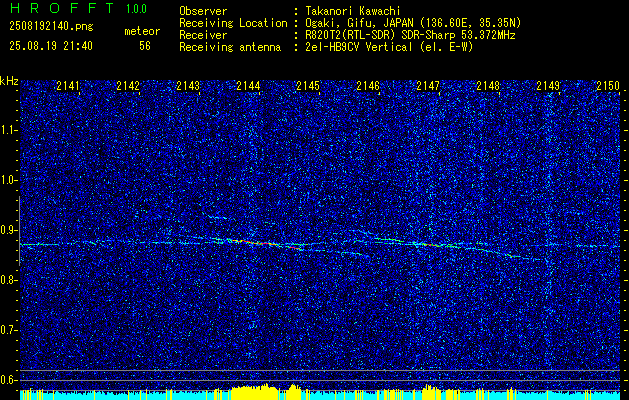Click the 2142 time marker
The image size is (629, 400).
coord(128,85)
